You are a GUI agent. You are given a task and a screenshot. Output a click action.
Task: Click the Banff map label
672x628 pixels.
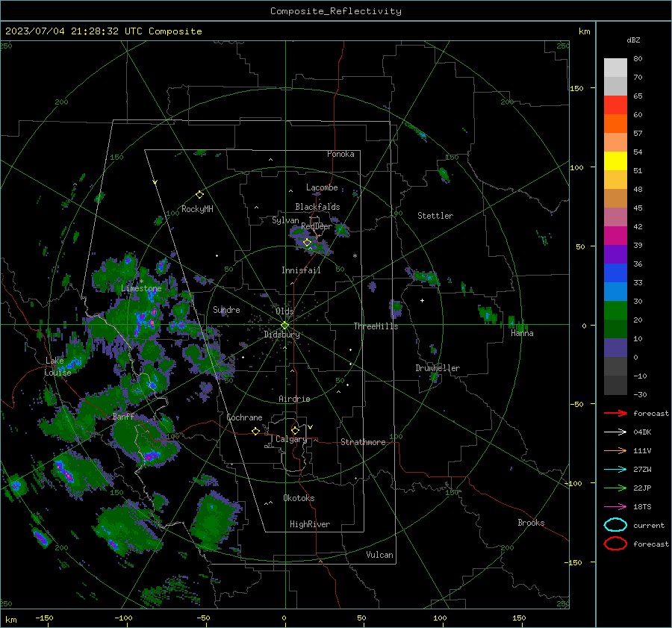click(x=123, y=416)
